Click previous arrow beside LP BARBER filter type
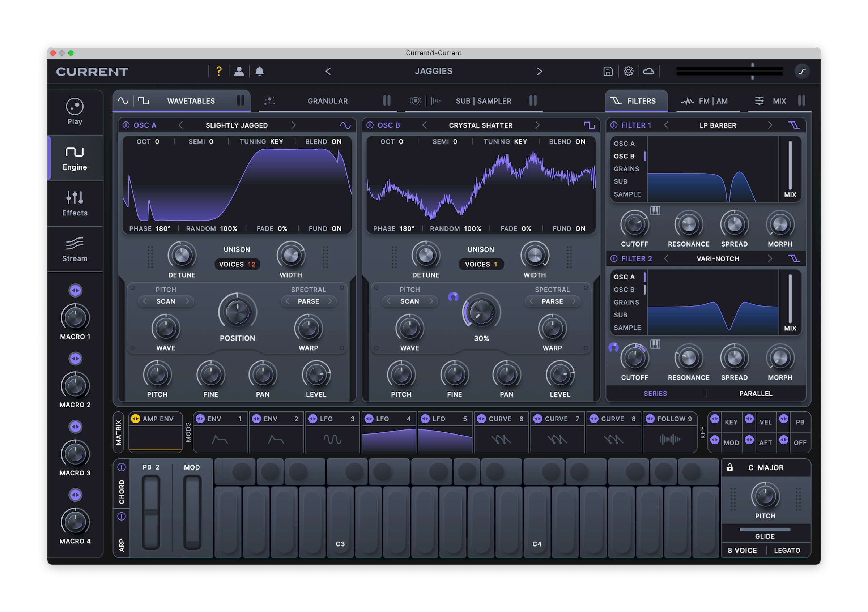 [x=667, y=125]
